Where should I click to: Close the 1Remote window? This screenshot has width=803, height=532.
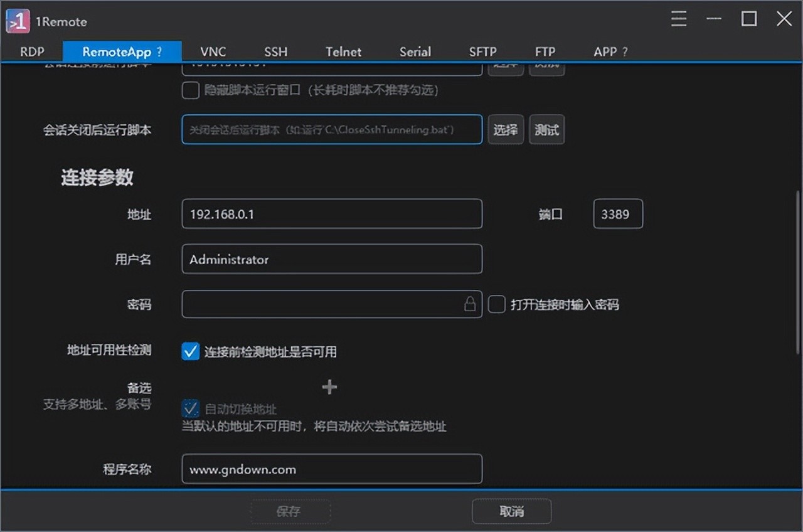coord(784,19)
